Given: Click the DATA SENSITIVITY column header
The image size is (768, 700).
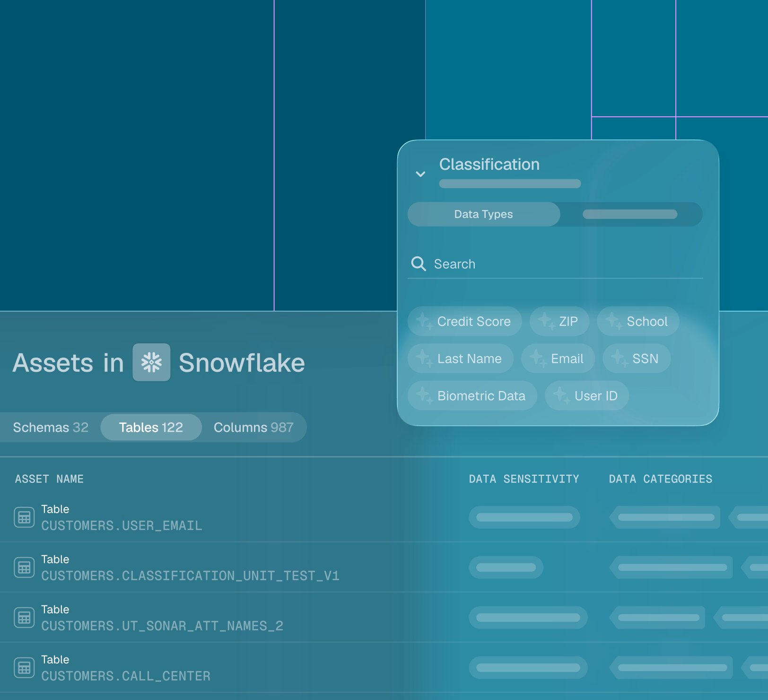Looking at the screenshot, I should (x=524, y=479).
